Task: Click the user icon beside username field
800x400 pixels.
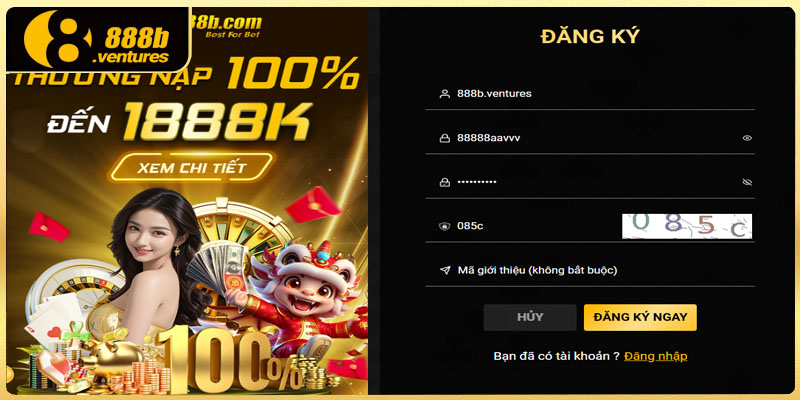Action: 445,94
